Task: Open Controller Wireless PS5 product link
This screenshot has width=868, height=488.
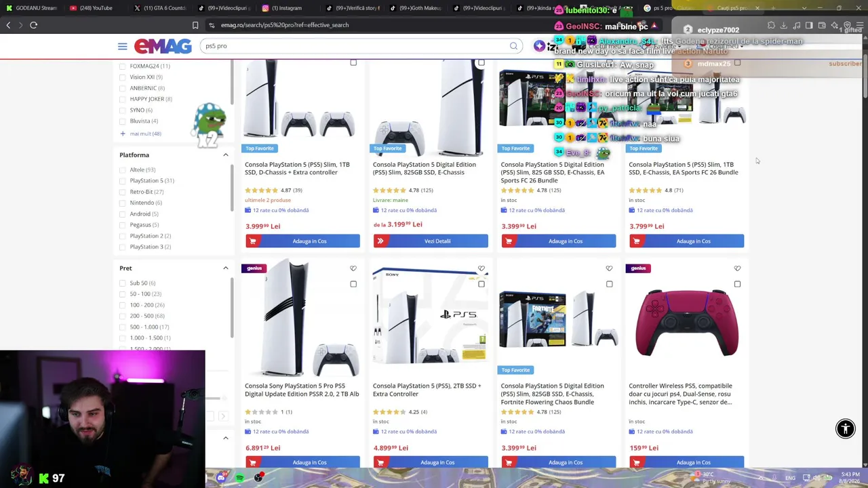Action: point(680,394)
